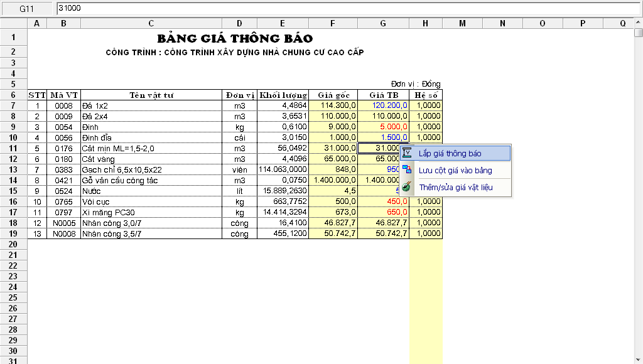Click the Thêm/sửa giá vật liệu paintbrush icon
The height and width of the screenshot is (364, 643).
407,187
